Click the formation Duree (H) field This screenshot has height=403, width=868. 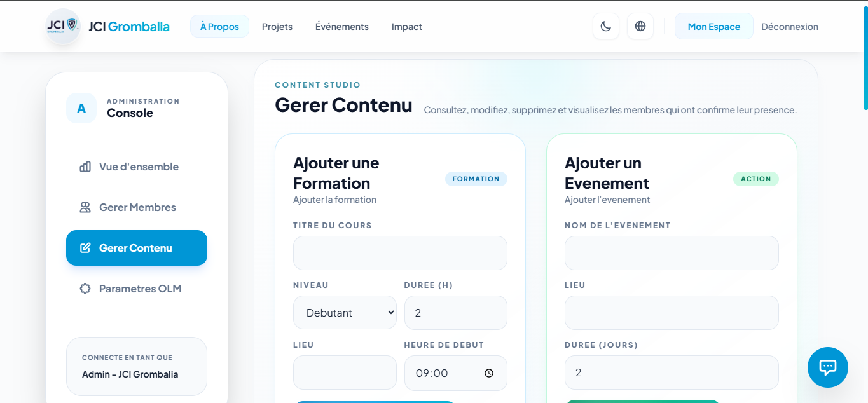tap(456, 313)
